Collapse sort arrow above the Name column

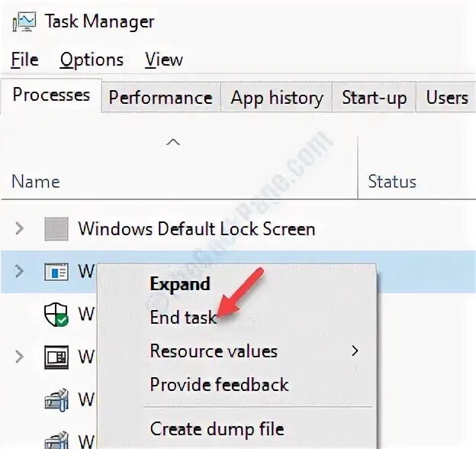173,142
